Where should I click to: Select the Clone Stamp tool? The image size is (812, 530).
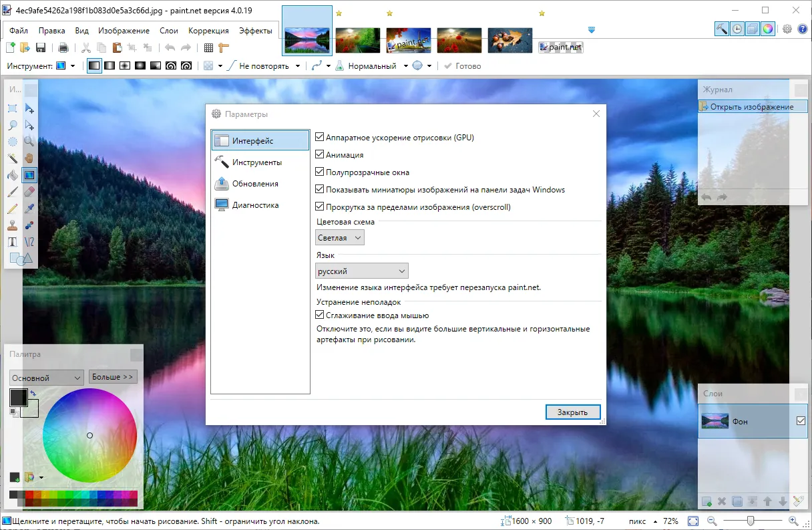13,225
